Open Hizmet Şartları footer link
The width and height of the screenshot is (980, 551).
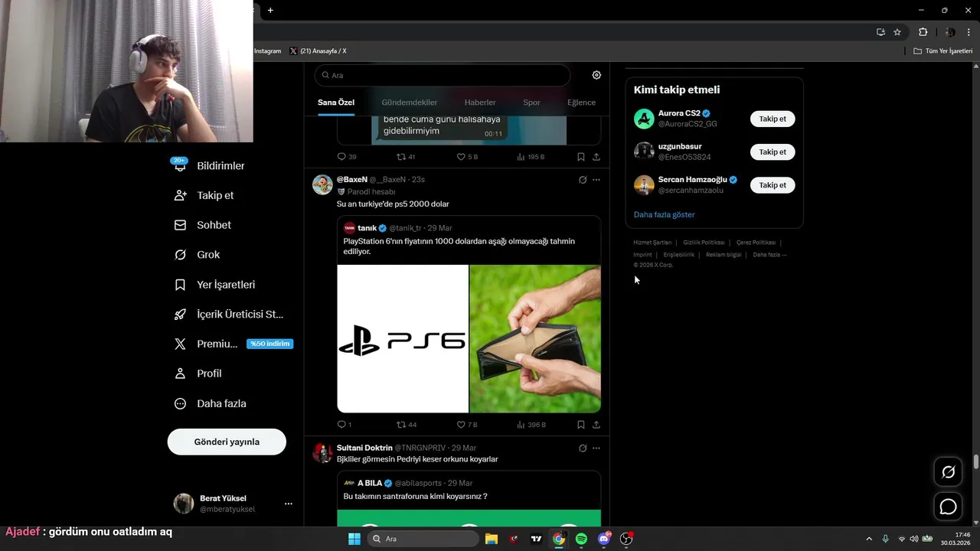(652, 243)
